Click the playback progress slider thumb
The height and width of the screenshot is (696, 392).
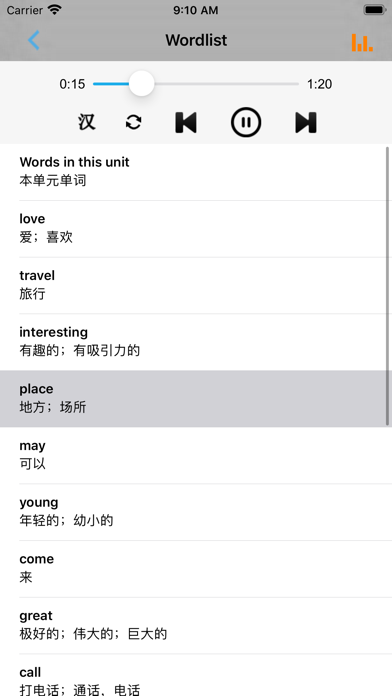coord(142,83)
